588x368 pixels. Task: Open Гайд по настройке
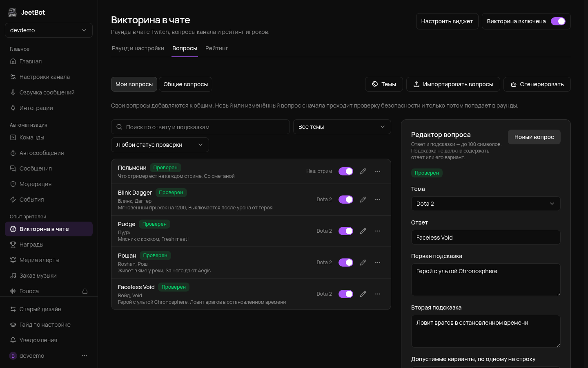[x=49, y=325]
